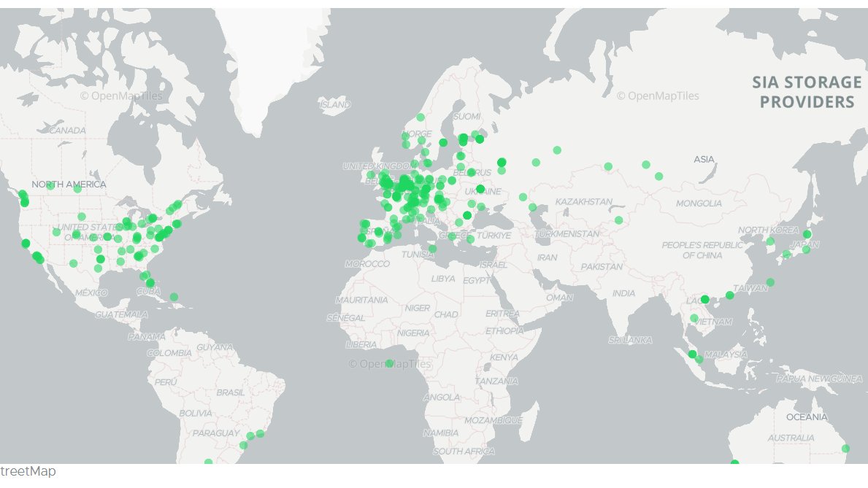Click the NORTH AMERICA map label

coord(69,185)
